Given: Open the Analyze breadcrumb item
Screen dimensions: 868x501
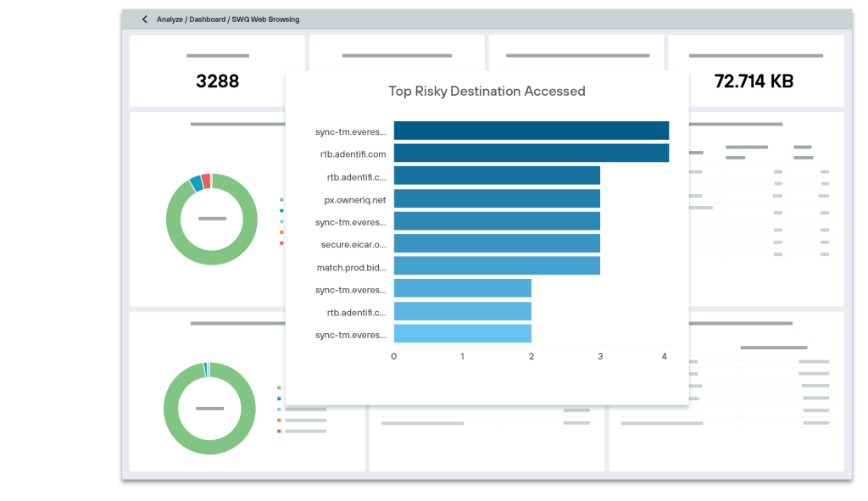Looking at the screenshot, I should point(170,19).
